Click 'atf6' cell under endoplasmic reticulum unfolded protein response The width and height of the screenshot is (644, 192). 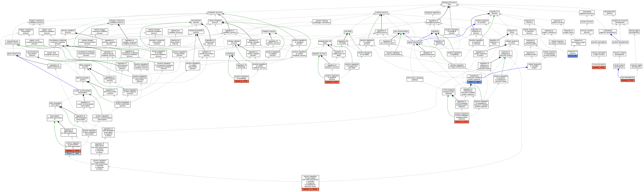coord(478,82)
